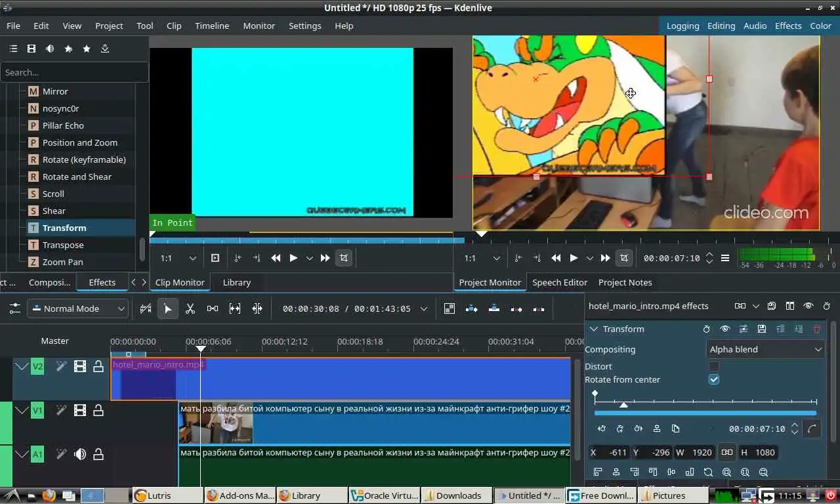Switch to the Library tab
The height and width of the screenshot is (504, 840).
tap(237, 282)
